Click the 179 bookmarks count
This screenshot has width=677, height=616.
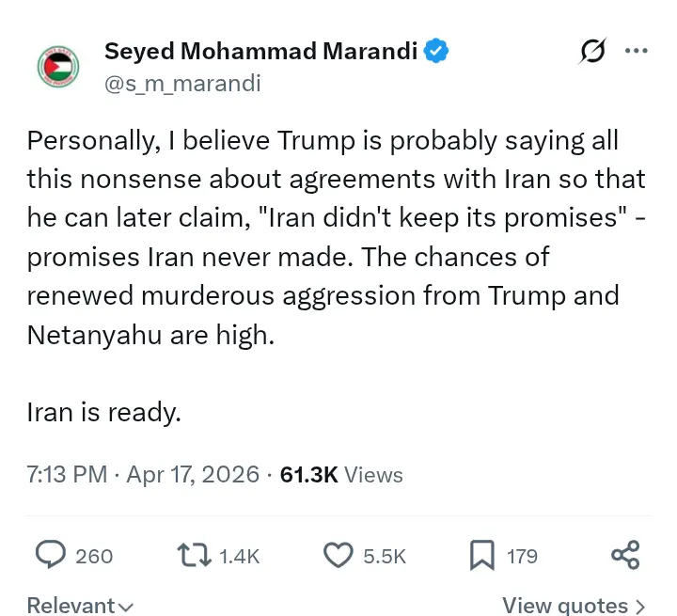pyautogui.click(x=522, y=556)
